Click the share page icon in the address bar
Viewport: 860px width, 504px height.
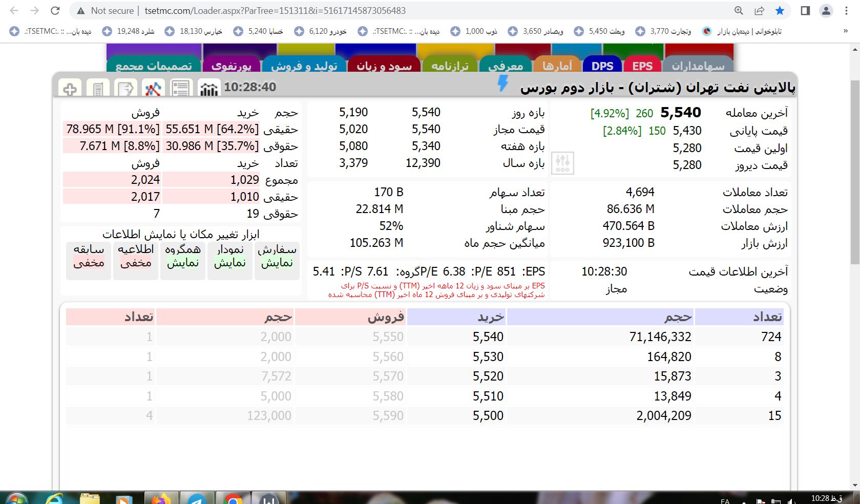click(759, 10)
